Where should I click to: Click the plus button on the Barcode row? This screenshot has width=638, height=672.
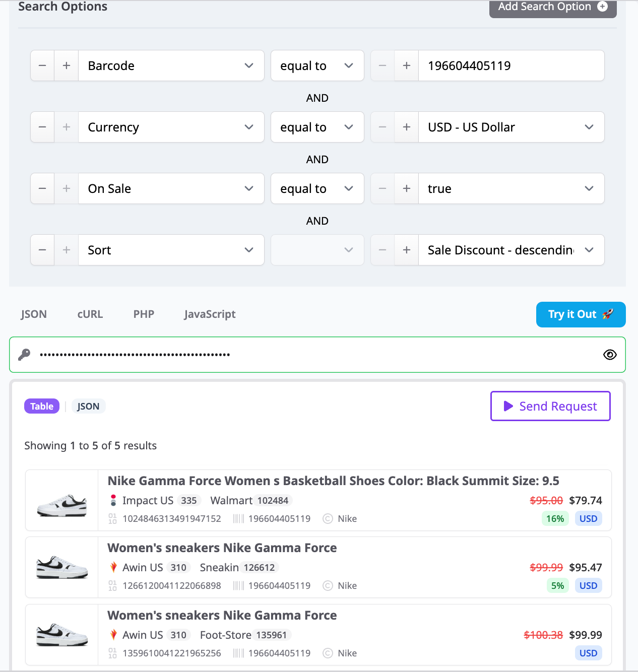(x=67, y=65)
